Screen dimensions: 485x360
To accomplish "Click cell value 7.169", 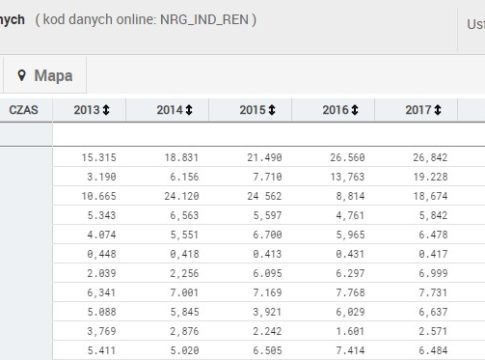I will click(x=267, y=293).
